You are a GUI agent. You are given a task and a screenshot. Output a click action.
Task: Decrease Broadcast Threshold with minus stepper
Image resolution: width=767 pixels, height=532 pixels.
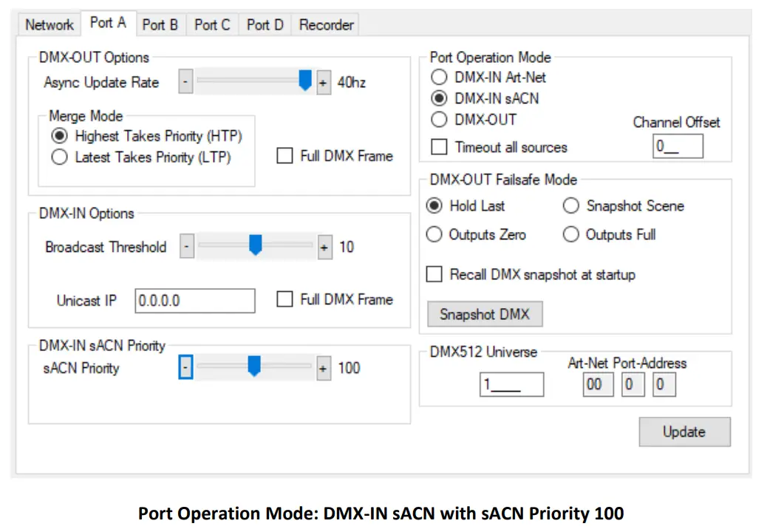(185, 247)
